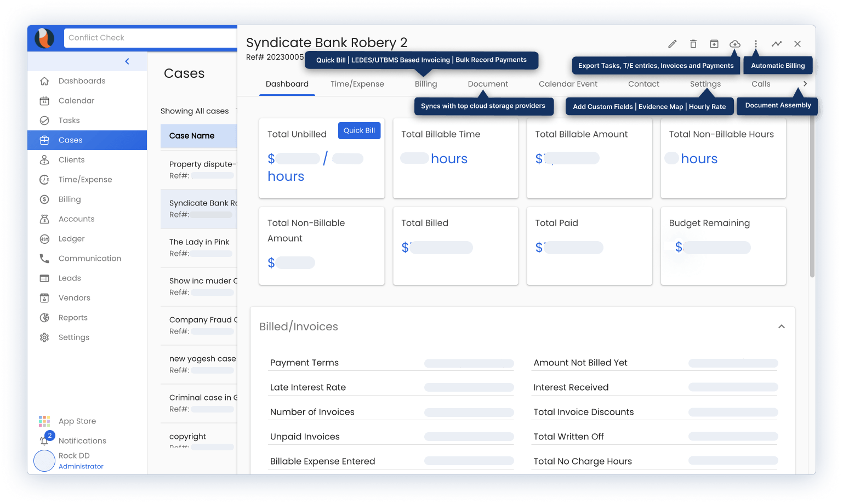Open the Time/Expense tab
Viewport: 843px width, 504px height.
pos(357,84)
